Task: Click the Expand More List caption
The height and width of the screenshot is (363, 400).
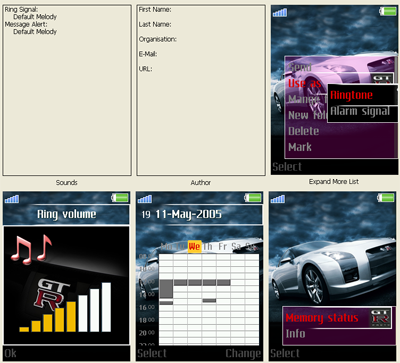Action: (x=334, y=181)
